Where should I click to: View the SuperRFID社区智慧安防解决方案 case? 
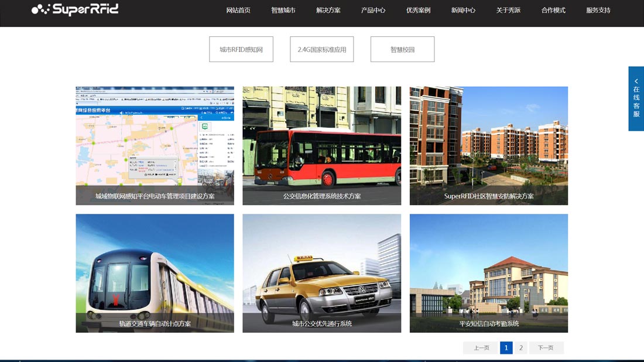pyautogui.click(x=489, y=145)
